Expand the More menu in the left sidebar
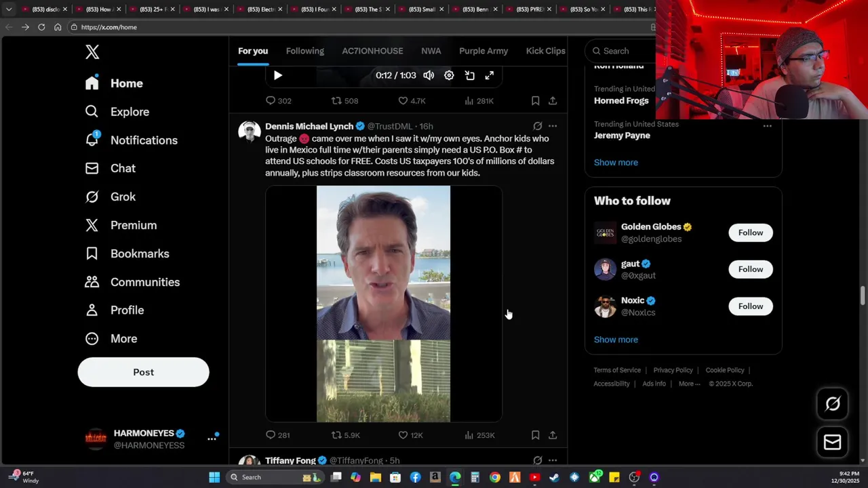 coord(111,338)
